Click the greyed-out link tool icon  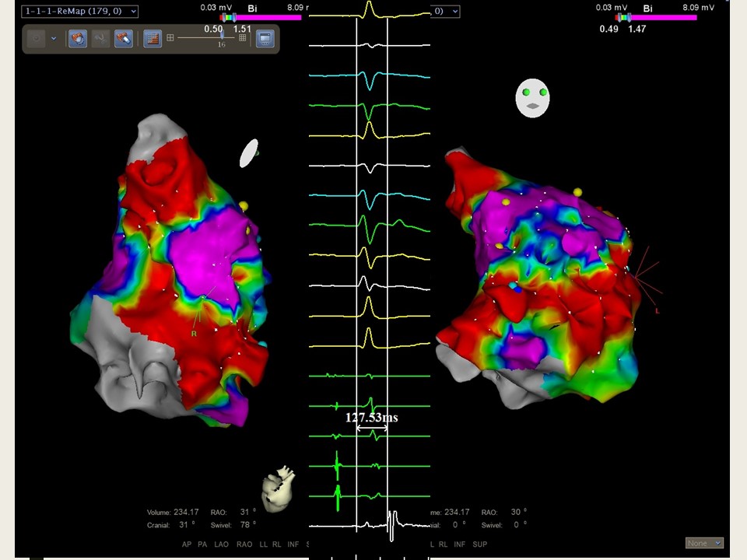pos(100,39)
